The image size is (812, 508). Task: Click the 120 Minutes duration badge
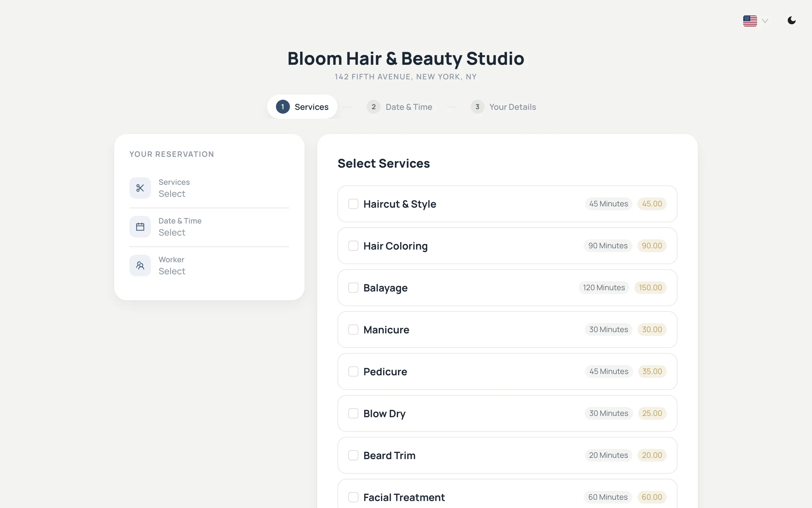point(604,288)
